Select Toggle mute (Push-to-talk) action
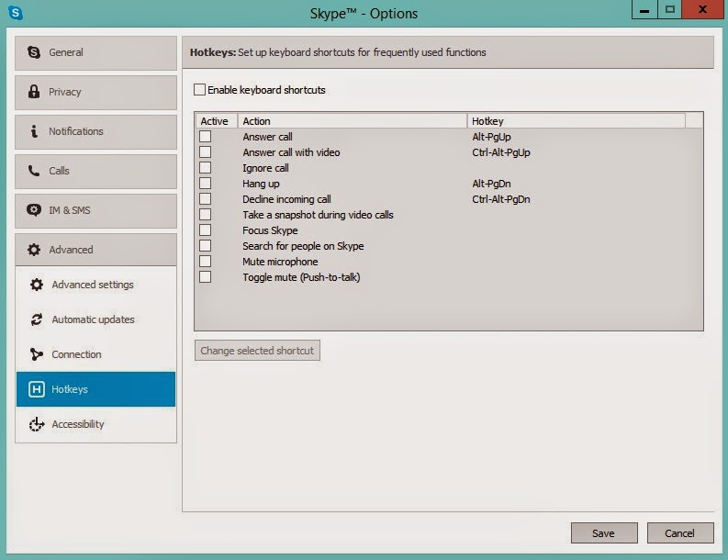Image resolution: width=728 pixels, height=560 pixels. tap(301, 277)
